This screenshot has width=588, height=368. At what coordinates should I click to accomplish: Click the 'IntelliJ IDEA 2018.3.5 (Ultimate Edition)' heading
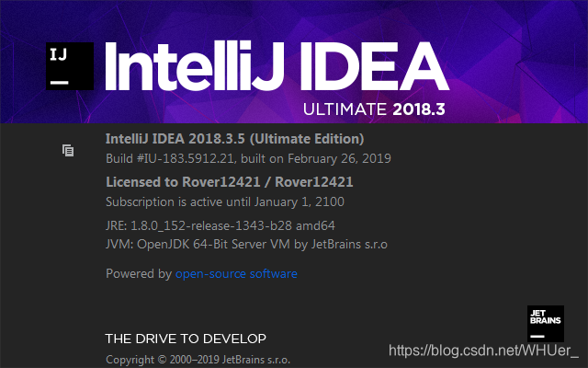(235, 139)
